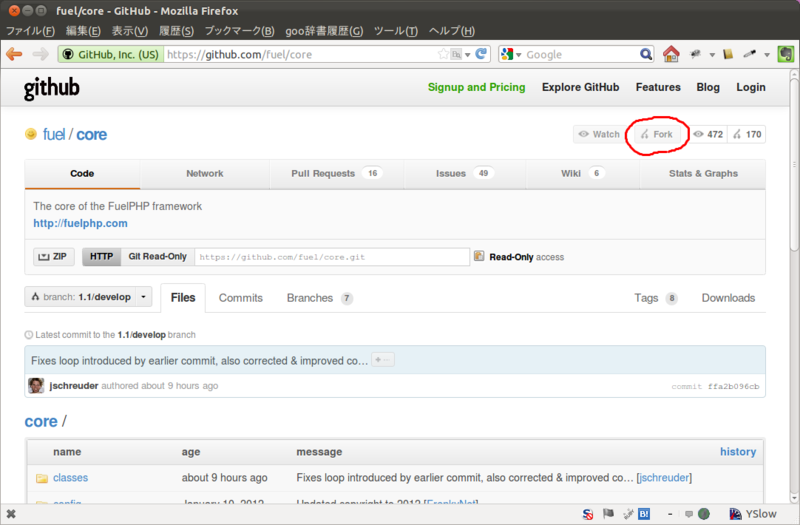Select the HTTP clone protocol
Image resolution: width=800 pixels, height=525 pixels.
(x=102, y=256)
